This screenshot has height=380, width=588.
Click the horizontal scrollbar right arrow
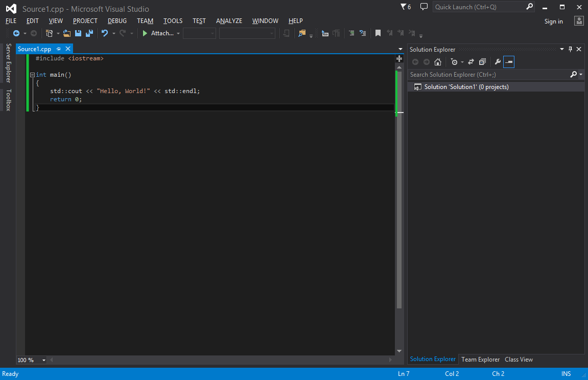point(391,360)
